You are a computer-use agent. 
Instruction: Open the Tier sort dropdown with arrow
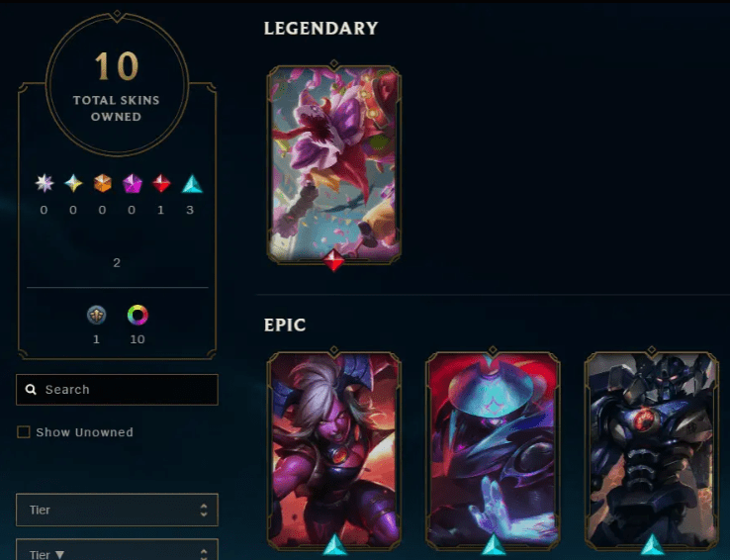coord(117,550)
